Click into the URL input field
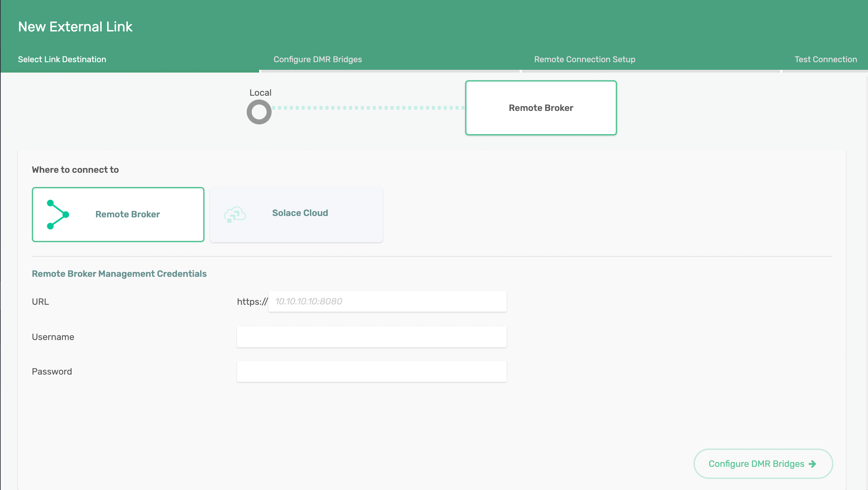The width and height of the screenshot is (868, 490). tap(387, 301)
